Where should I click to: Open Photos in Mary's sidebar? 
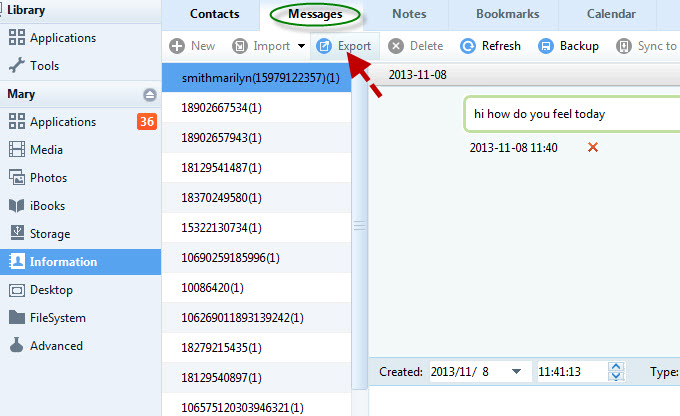48,178
